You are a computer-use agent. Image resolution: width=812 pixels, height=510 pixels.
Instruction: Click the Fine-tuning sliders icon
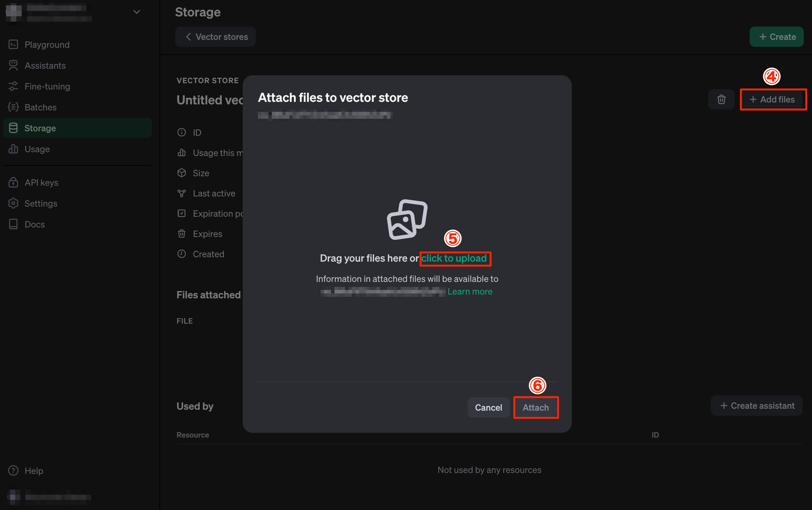pyautogui.click(x=13, y=86)
